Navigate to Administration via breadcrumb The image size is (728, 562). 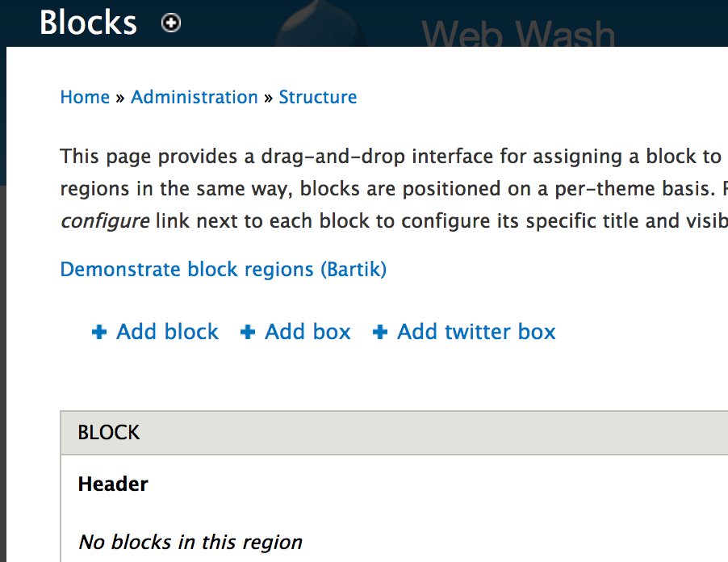(x=194, y=97)
